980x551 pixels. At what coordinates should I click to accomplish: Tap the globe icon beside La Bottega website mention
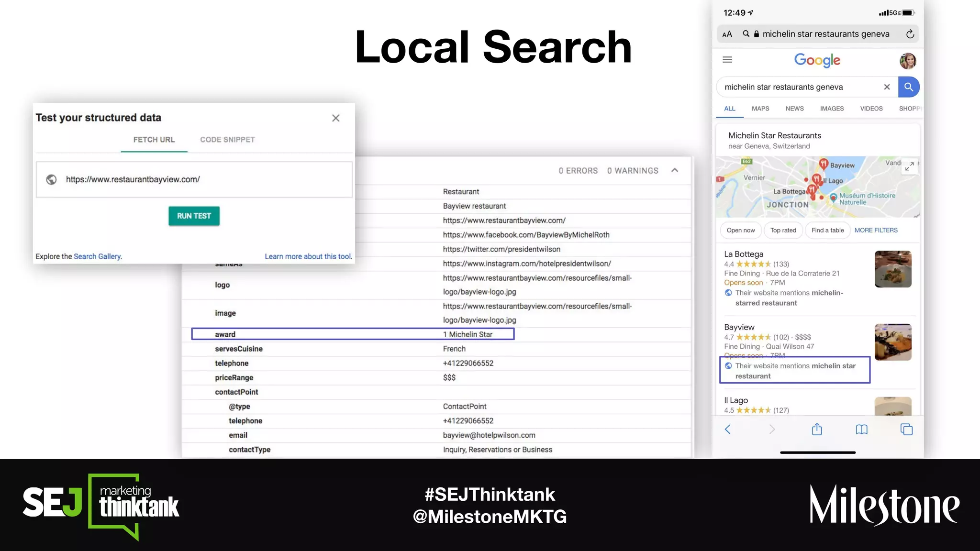click(728, 293)
